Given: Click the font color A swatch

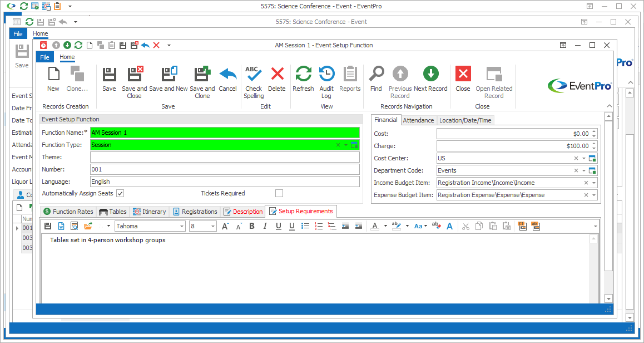Looking at the screenshot, I should (375, 226).
